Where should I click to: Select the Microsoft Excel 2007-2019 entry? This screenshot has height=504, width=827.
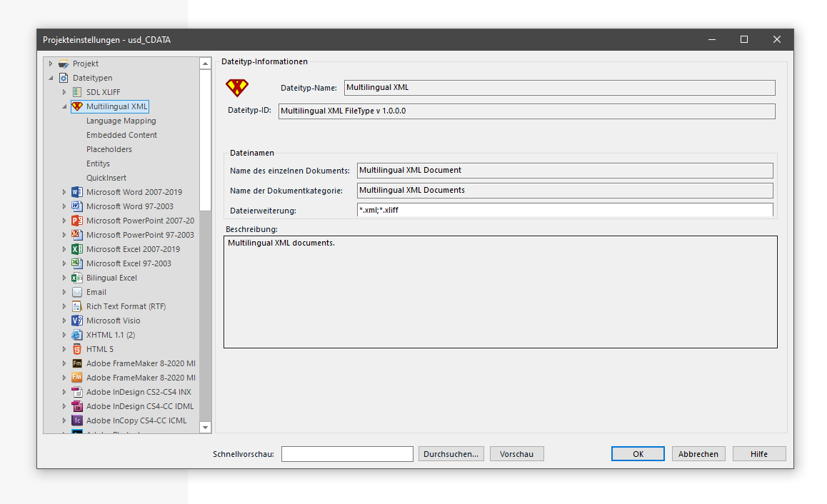point(133,249)
